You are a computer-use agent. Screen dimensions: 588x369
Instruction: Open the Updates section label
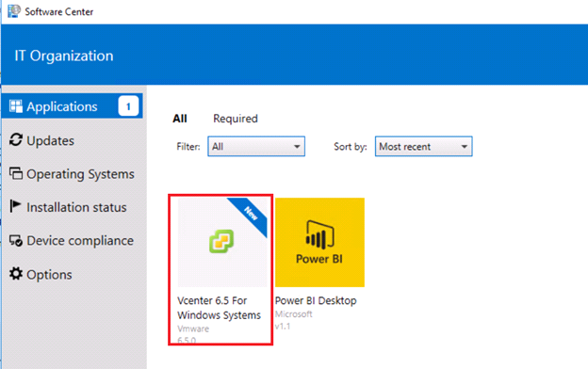pos(50,141)
